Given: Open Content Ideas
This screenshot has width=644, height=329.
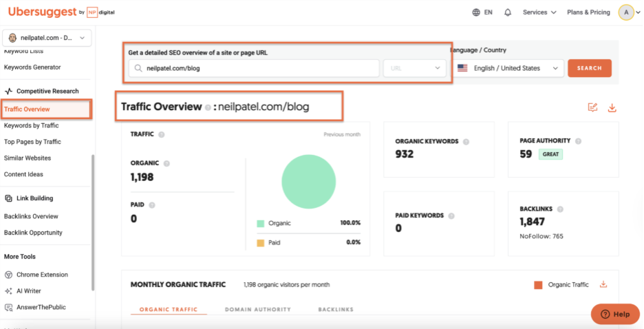Looking at the screenshot, I should point(23,174).
